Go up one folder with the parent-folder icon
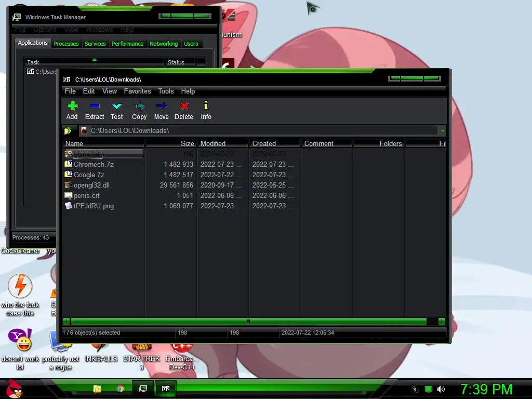The image size is (532, 399). (x=68, y=130)
